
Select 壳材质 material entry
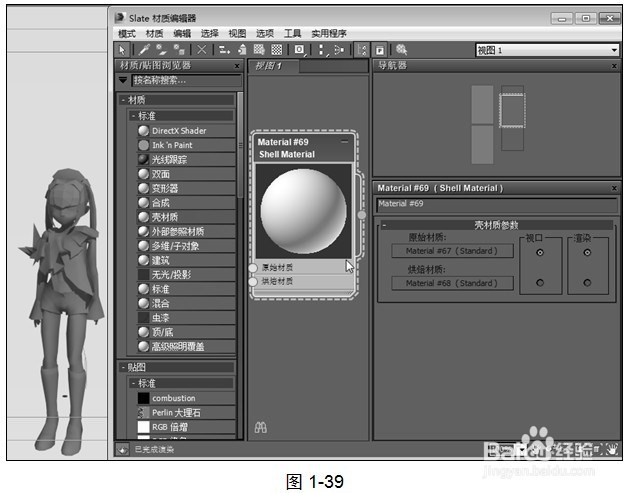tap(186, 217)
